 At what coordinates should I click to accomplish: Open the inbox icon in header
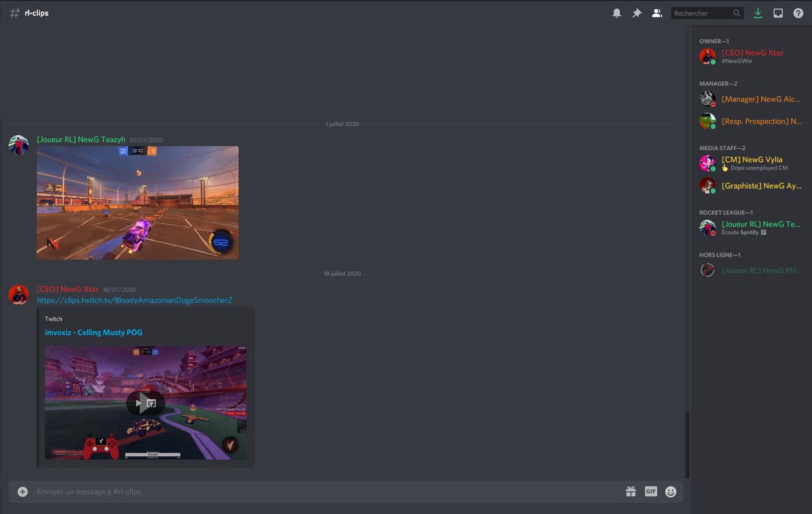(778, 13)
